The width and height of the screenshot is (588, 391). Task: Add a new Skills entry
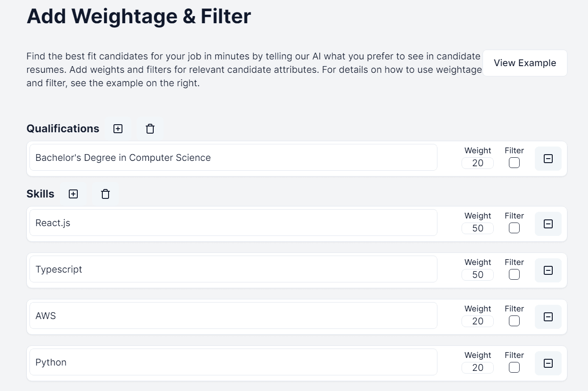pos(73,194)
